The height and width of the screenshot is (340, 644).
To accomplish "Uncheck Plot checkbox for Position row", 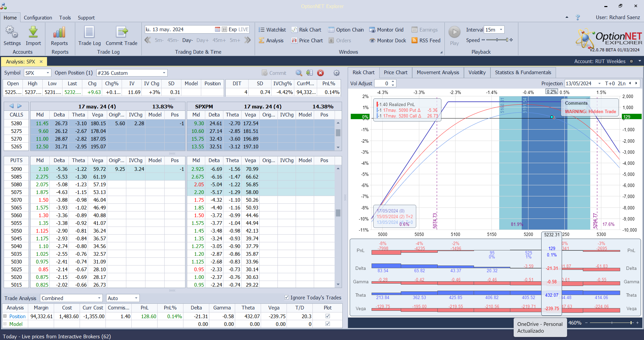I will (x=328, y=316).
